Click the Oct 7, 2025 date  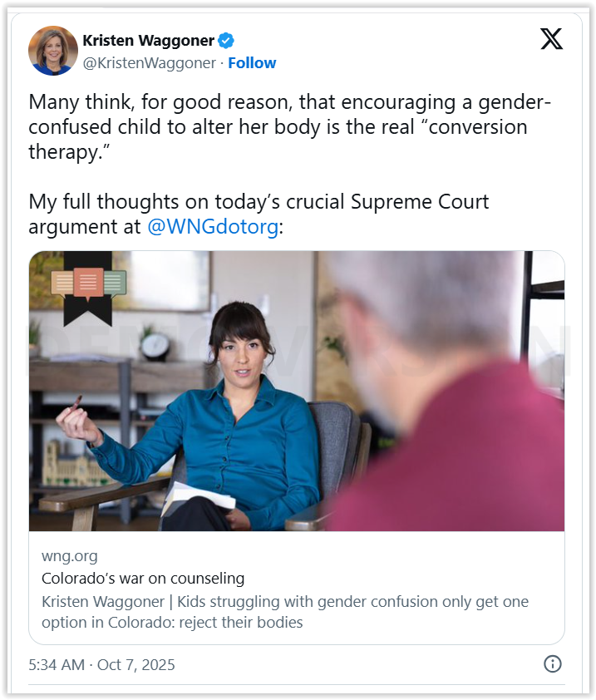coord(138,664)
